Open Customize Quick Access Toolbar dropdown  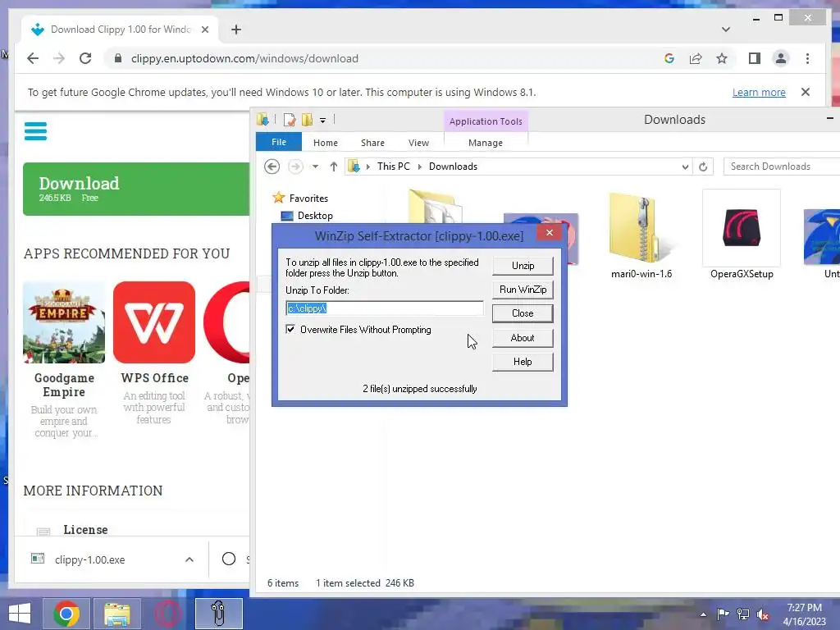322,120
